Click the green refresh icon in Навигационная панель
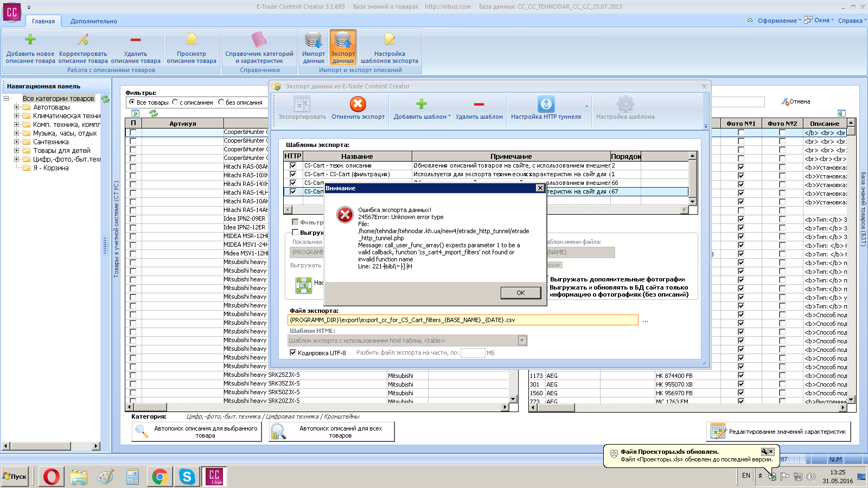Screen dimensions: 868x488 105,99
